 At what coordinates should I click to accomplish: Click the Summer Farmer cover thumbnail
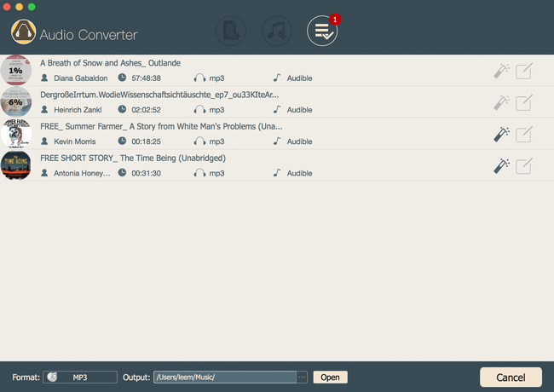[16, 134]
